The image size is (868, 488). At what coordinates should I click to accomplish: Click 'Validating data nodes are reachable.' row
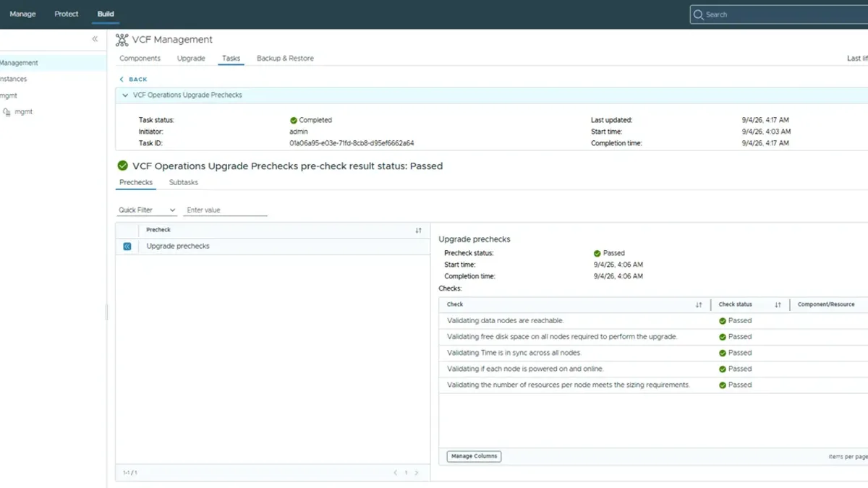[x=653, y=321]
